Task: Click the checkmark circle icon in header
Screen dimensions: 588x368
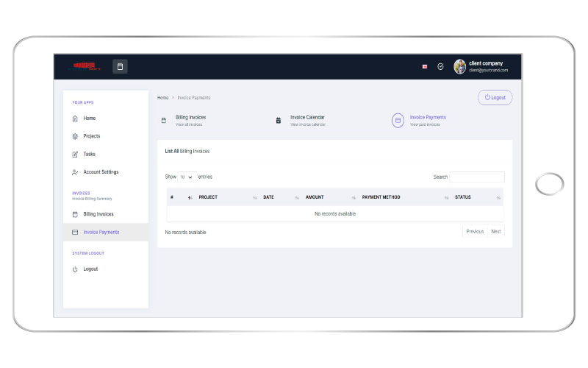Action: coord(440,66)
